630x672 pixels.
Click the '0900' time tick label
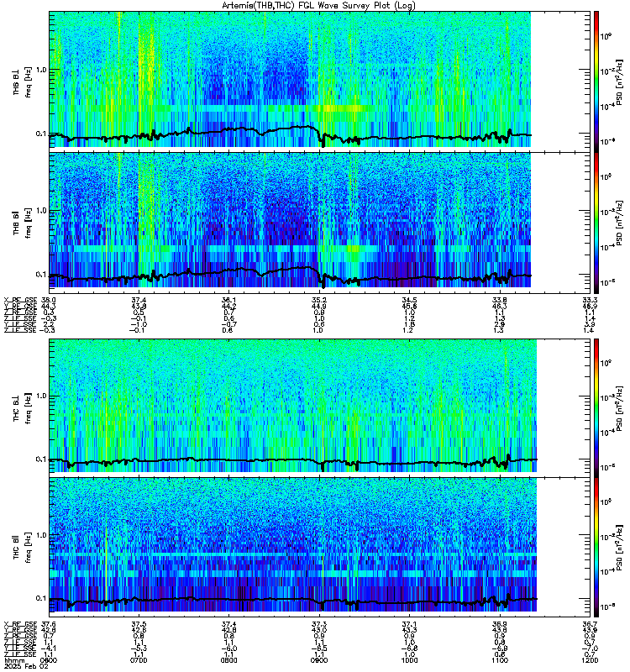click(319, 660)
